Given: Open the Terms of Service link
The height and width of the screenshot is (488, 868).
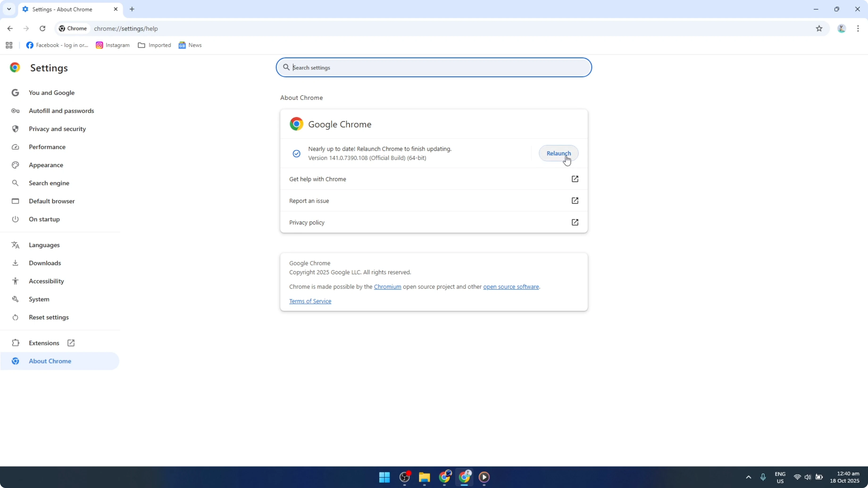Looking at the screenshot, I should pyautogui.click(x=310, y=301).
